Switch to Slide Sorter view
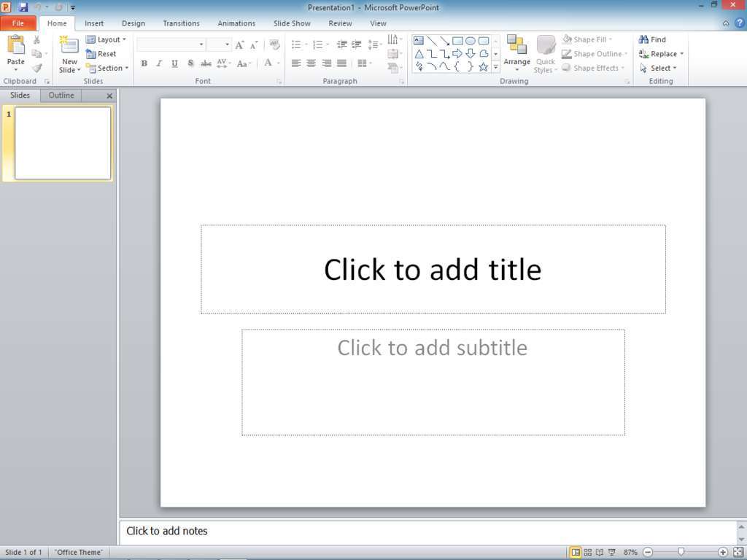Screen dimensions: 747x560 pyautogui.click(x=588, y=553)
